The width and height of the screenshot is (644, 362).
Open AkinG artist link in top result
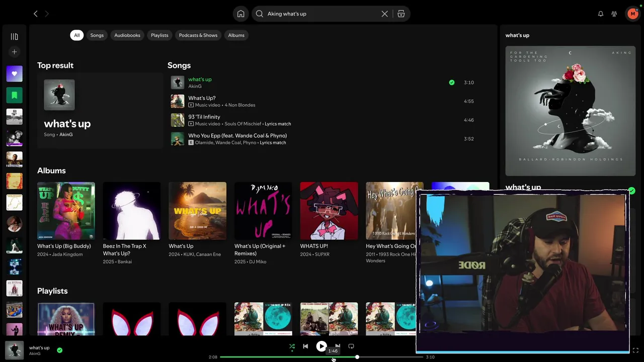pyautogui.click(x=66, y=135)
